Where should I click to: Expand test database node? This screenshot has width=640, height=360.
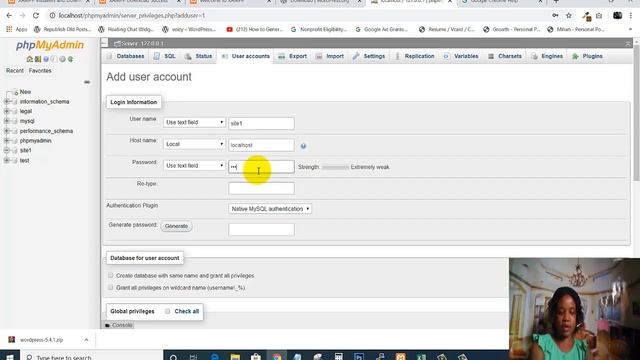tap(7, 160)
